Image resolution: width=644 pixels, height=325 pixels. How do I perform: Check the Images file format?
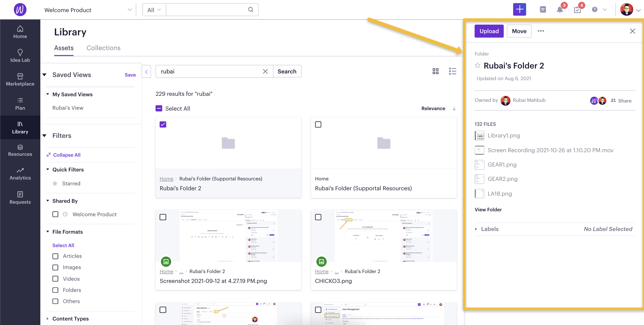tap(55, 267)
